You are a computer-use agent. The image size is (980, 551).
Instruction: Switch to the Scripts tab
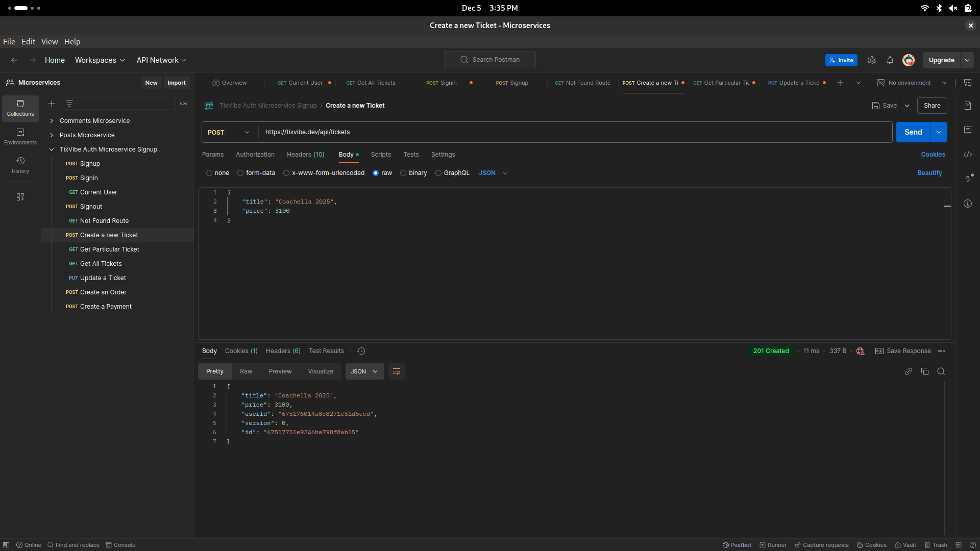click(381, 154)
